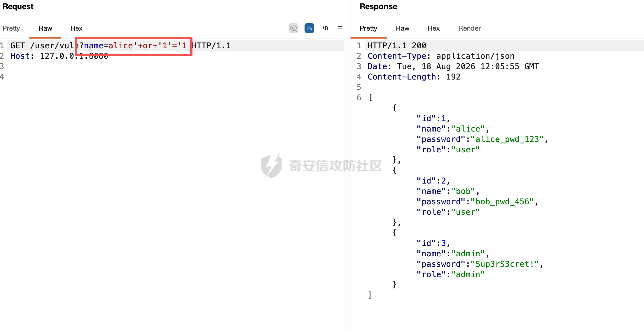
Task: Click the "id":3 line in response
Action: [433, 243]
